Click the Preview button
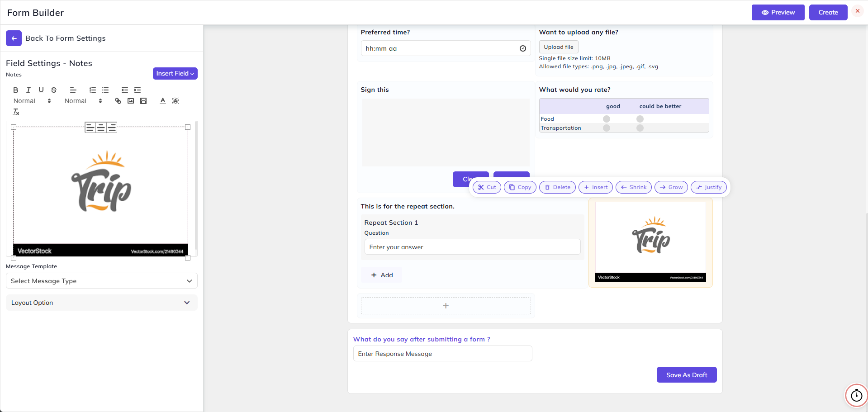This screenshot has height=412, width=868. tap(778, 13)
